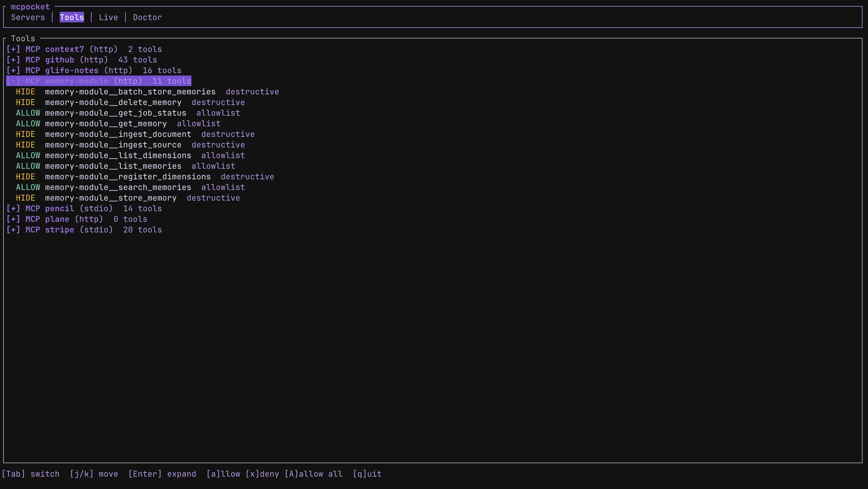Select memory-module__list_memories tool name
This screenshot has width=868, height=489.
tap(113, 166)
